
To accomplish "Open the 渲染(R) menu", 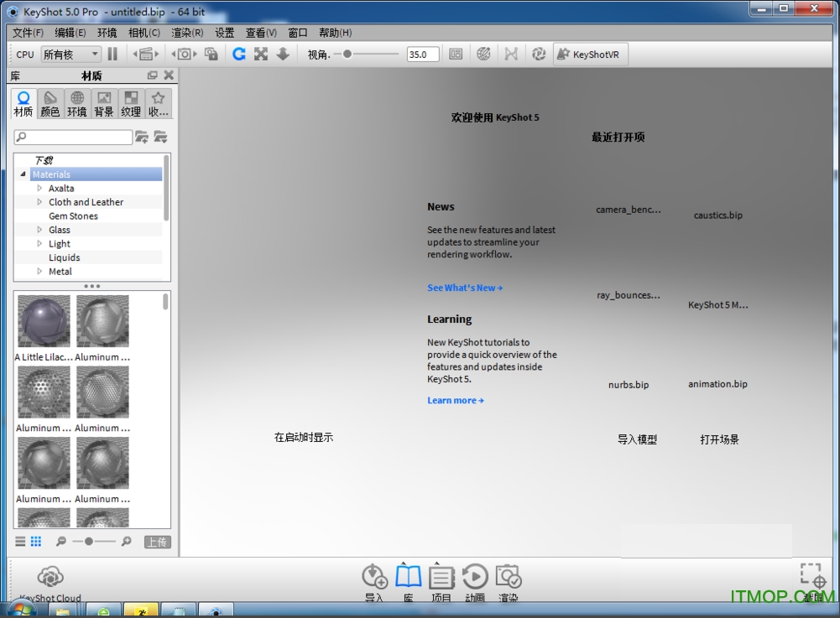I will (x=187, y=33).
